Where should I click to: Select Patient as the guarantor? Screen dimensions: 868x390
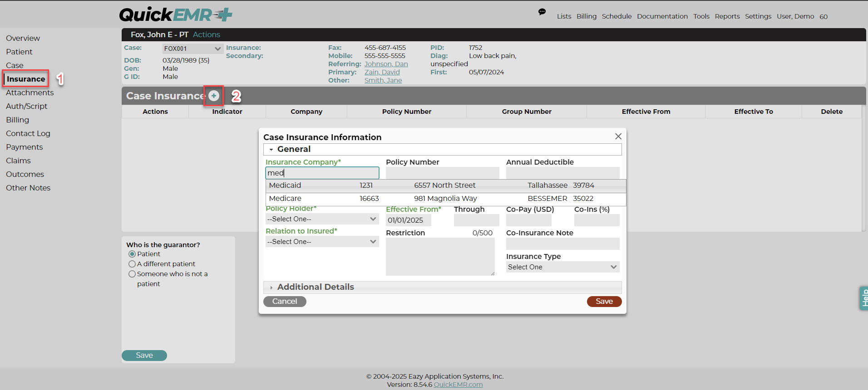click(x=132, y=254)
